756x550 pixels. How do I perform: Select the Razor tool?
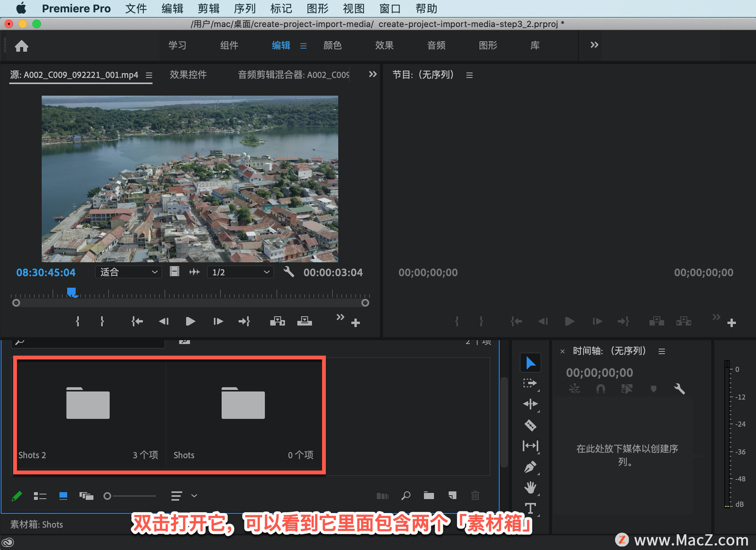click(x=530, y=425)
